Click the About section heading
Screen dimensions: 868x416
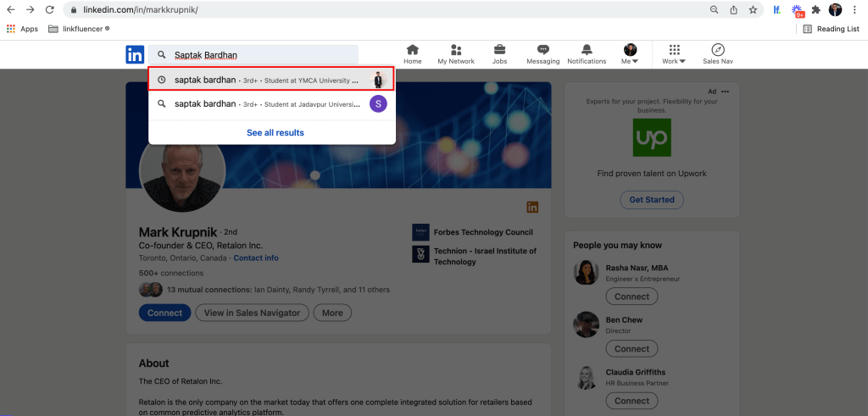154,363
